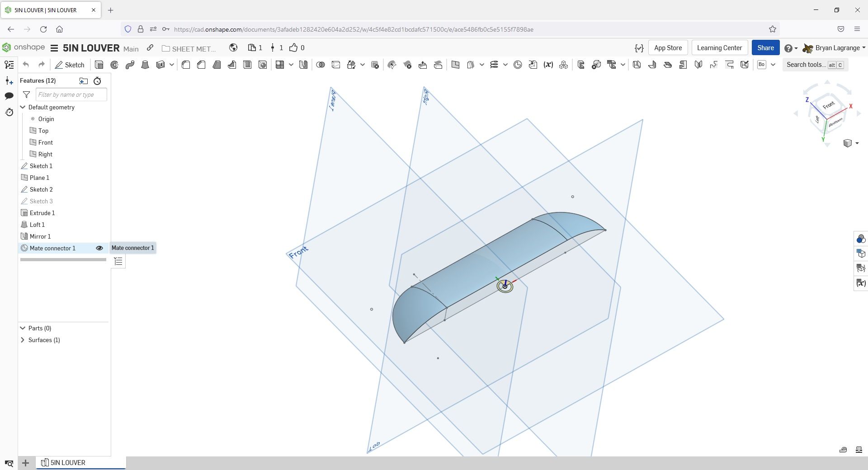868x470 pixels.
Task: Select the Plane tool in toolbar
Action: click(x=455, y=65)
